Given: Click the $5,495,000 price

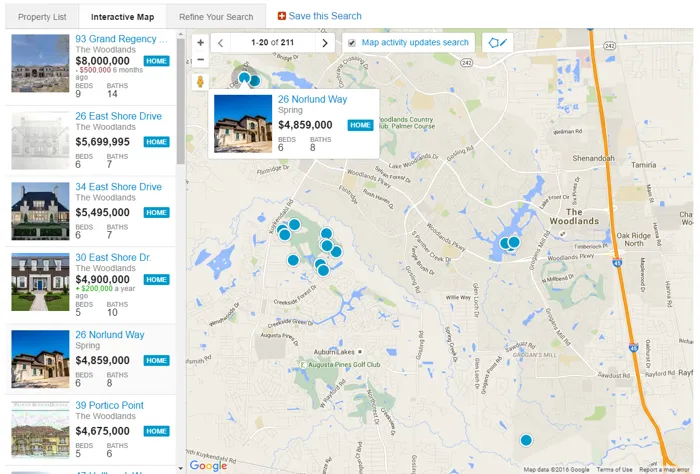Looking at the screenshot, I should 102,212.
